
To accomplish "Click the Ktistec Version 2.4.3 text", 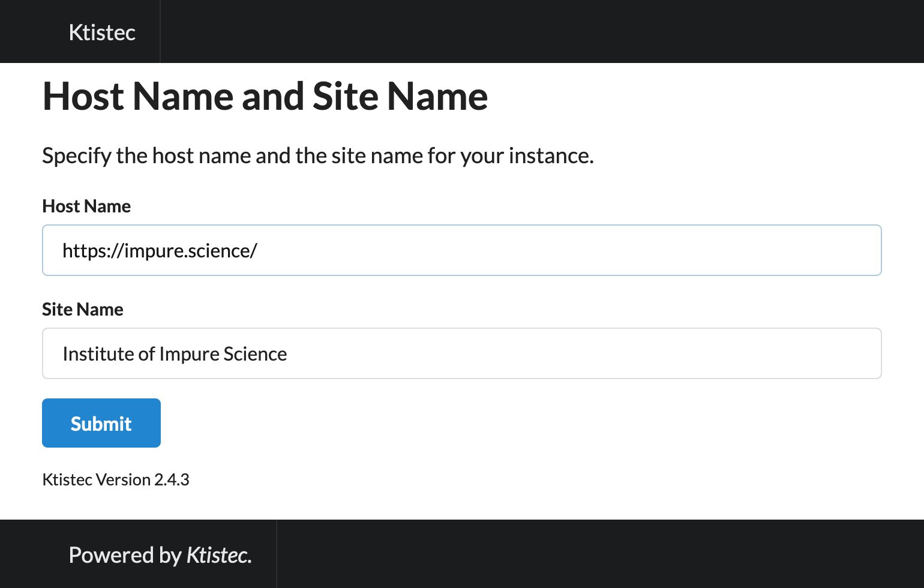I will pyautogui.click(x=116, y=479).
